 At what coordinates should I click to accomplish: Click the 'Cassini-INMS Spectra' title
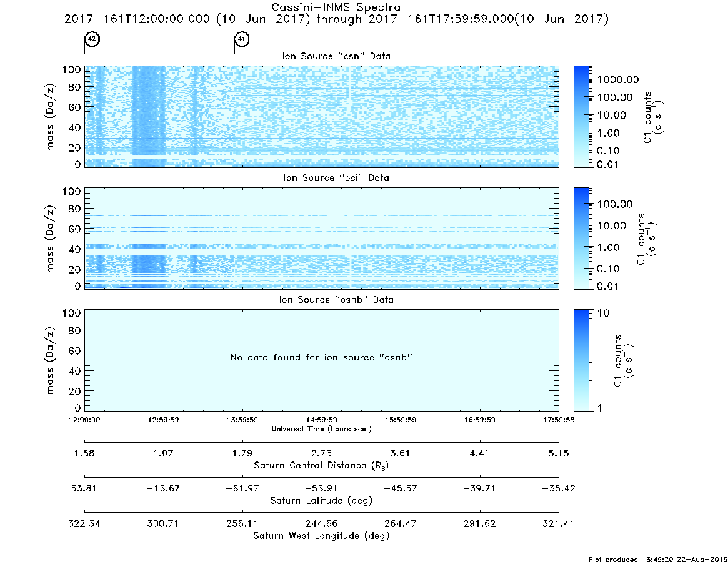[336, 7]
